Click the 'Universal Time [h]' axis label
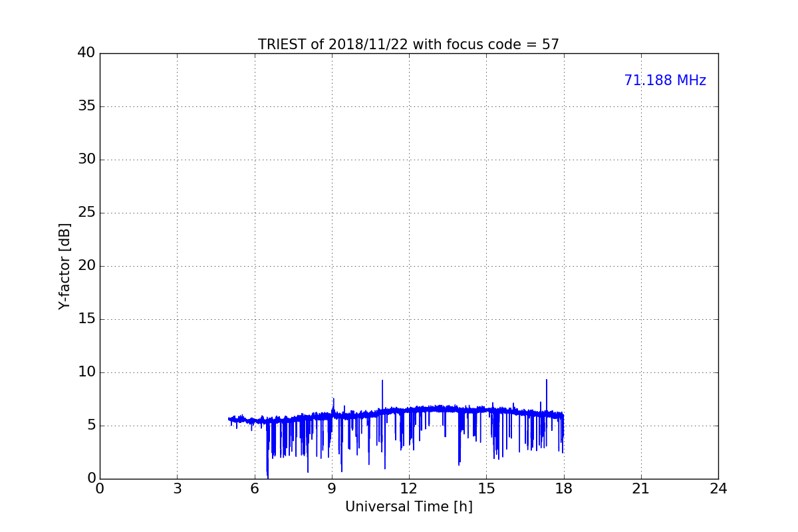Image resolution: width=798 pixels, height=532 pixels. pyautogui.click(x=409, y=507)
